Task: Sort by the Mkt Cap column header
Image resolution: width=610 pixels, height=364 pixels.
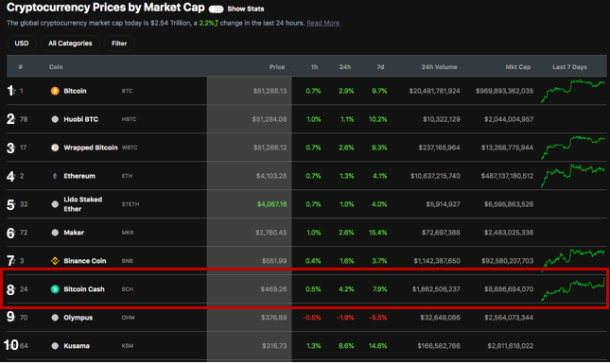Action: click(x=518, y=67)
